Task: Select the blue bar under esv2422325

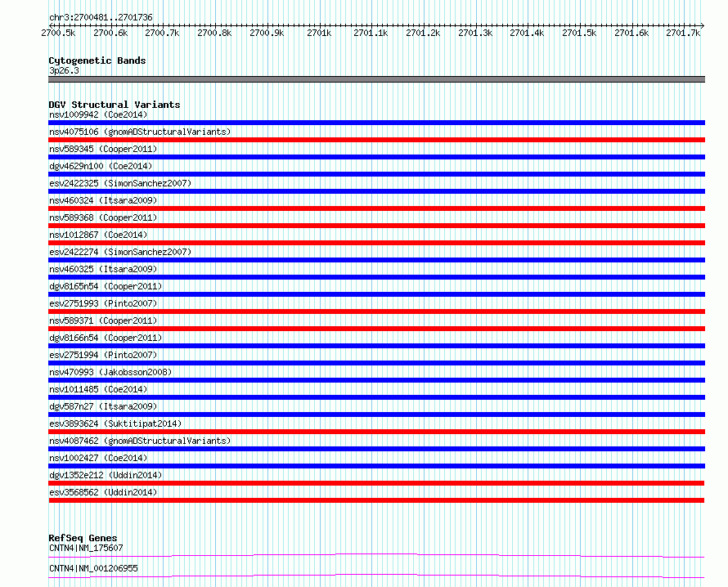Action: tap(376, 191)
